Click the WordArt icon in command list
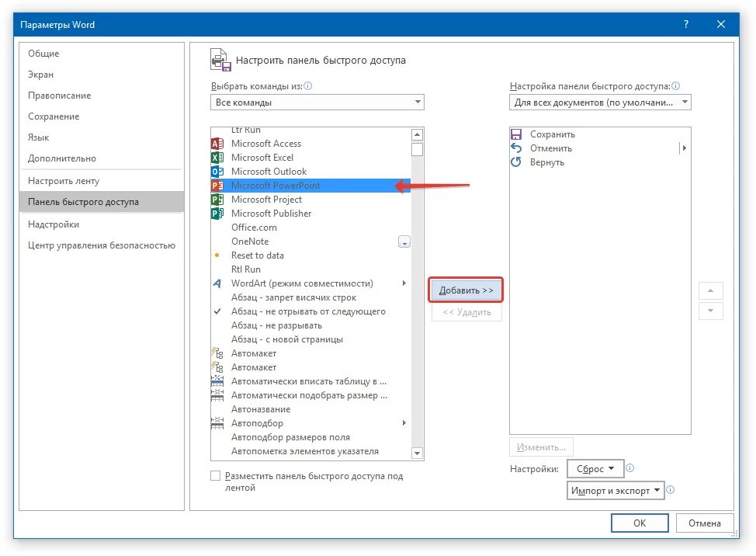Image resolution: width=756 pixels, height=556 pixels. coord(217,283)
